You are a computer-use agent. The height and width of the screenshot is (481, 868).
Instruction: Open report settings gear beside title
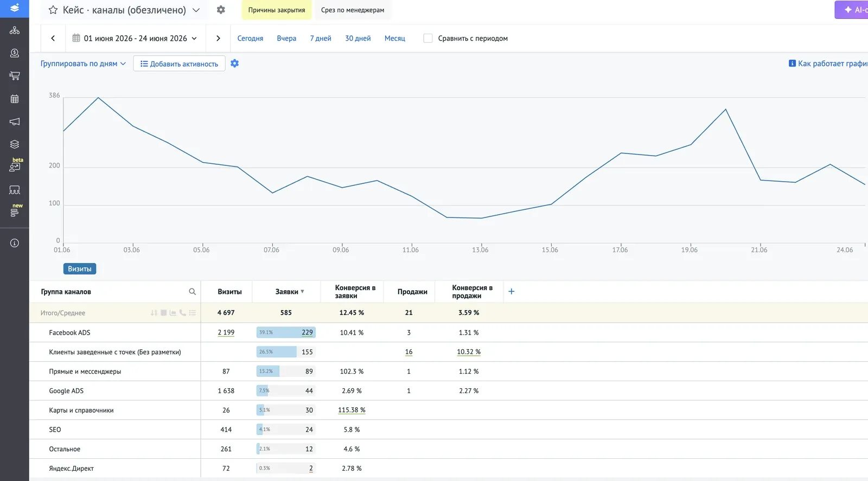221,10
